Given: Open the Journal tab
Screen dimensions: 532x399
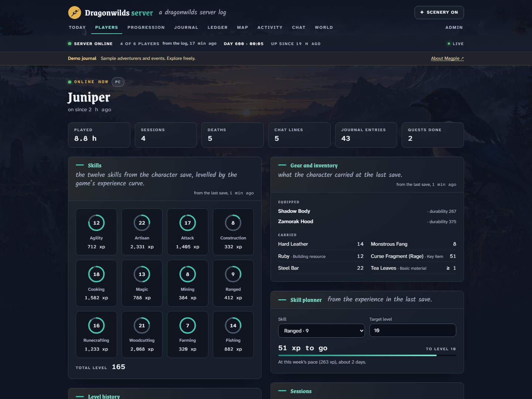Looking at the screenshot, I should (186, 27).
